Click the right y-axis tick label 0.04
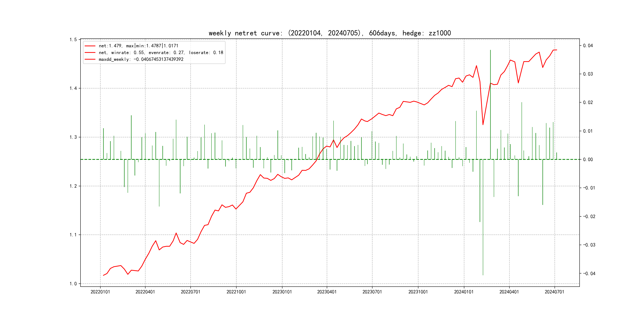Viewport: 644px width, 322px height. point(588,46)
